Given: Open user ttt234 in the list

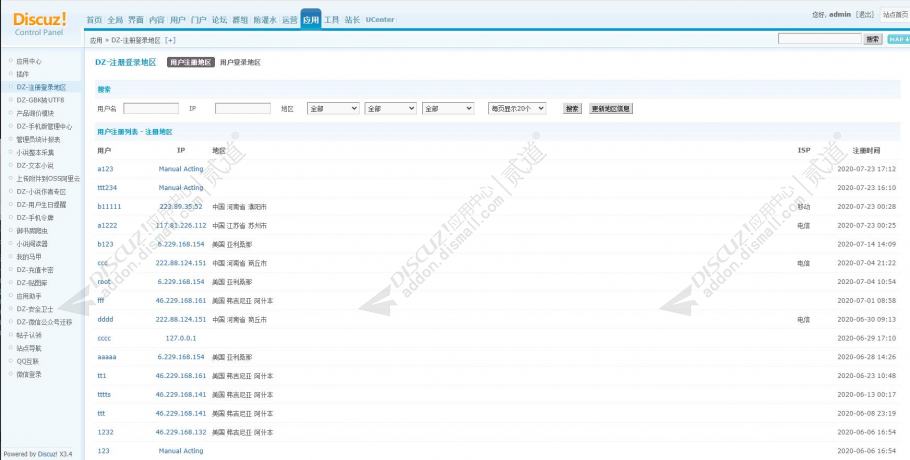Looking at the screenshot, I should pyautogui.click(x=107, y=187).
